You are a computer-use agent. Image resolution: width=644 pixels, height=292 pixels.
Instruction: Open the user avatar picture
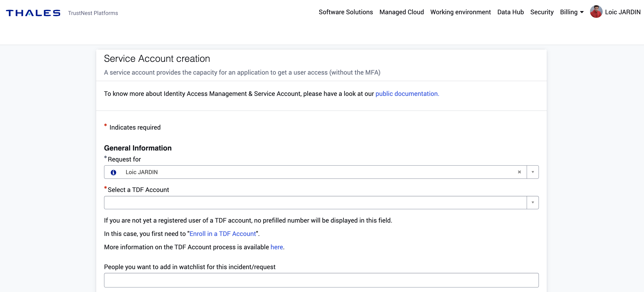(596, 12)
